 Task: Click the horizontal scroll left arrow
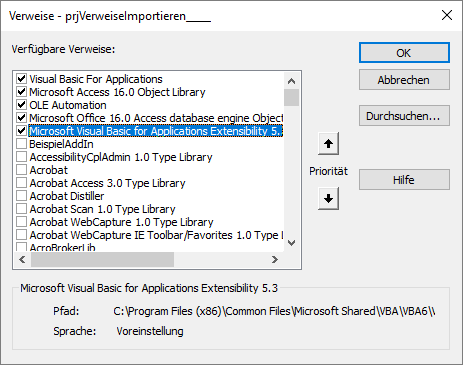tap(22, 259)
